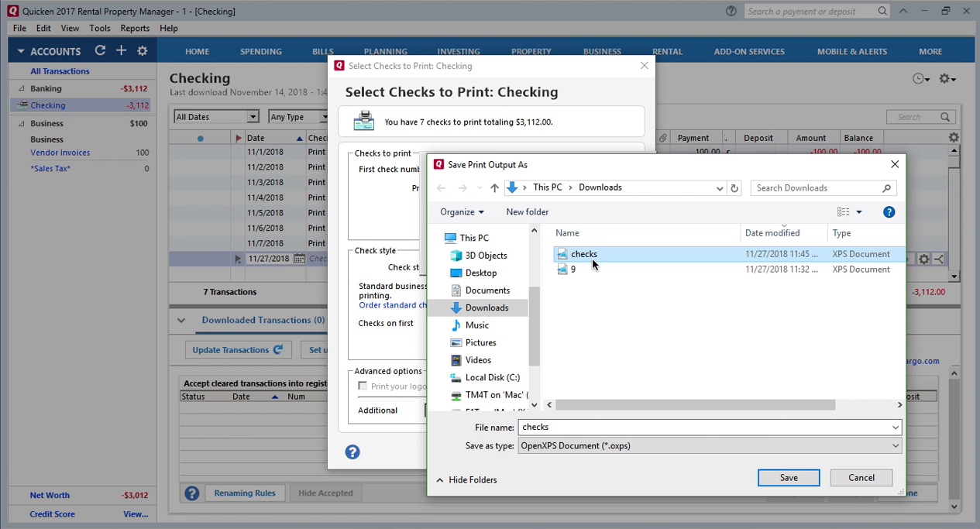
Task: Expand the File name history dropdown
Action: point(896,428)
